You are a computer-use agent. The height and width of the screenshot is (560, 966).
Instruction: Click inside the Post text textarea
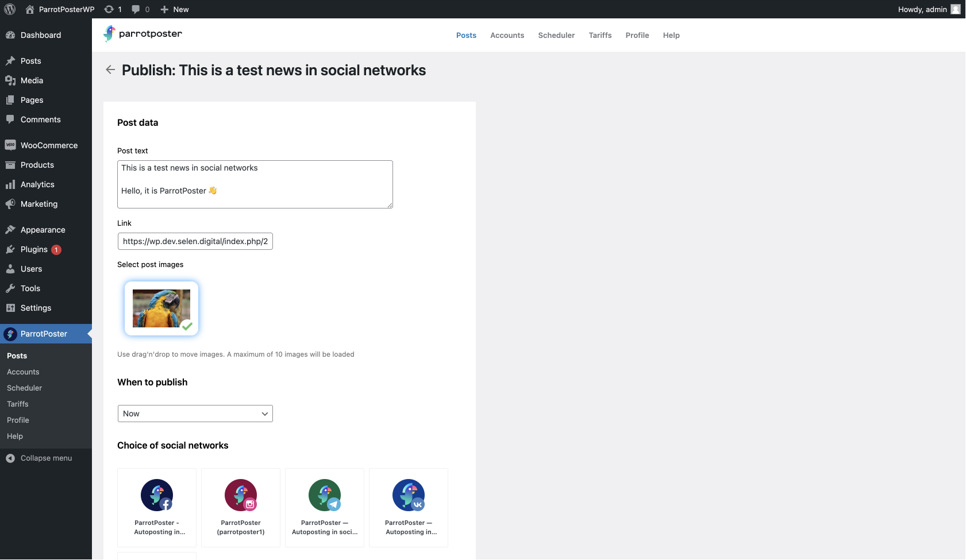coord(255,184)
